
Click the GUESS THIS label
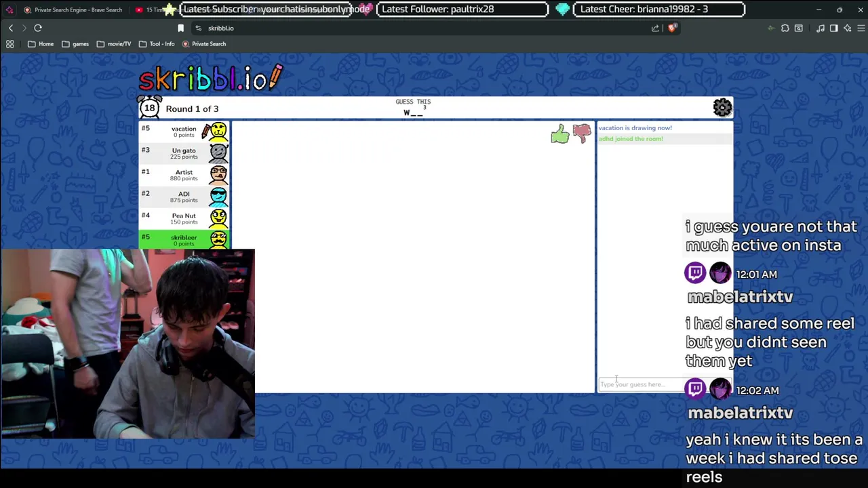pos(413,102)
